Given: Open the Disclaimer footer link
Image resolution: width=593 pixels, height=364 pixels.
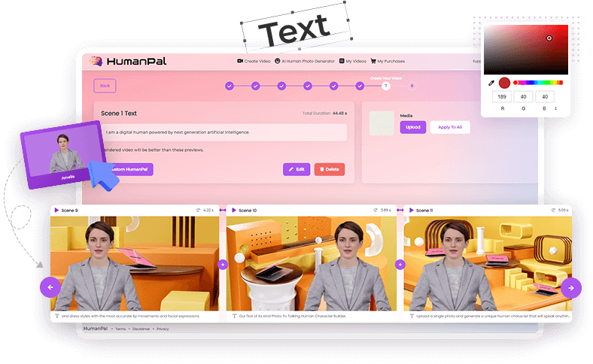Looking at the screenshot, I should point(141,329).
